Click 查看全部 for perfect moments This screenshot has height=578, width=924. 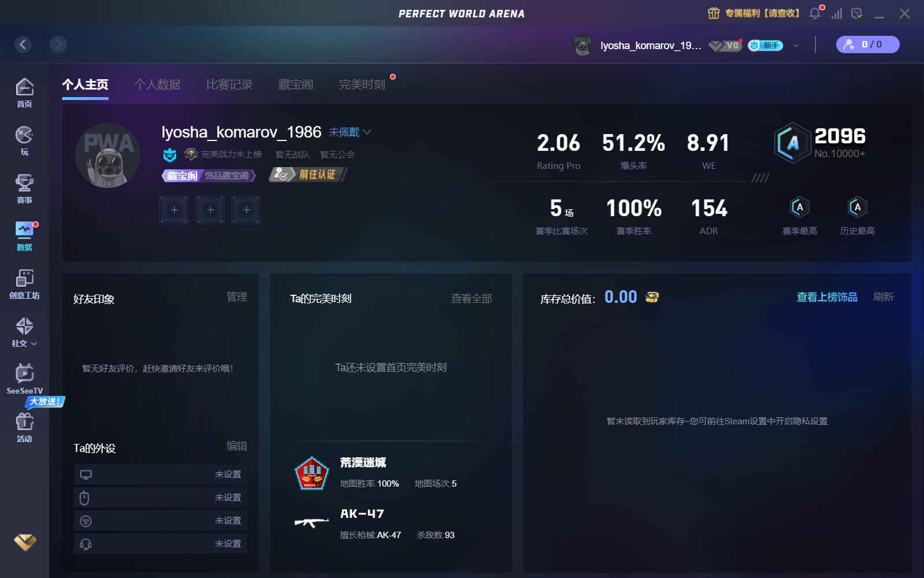[x=471, y=298]
